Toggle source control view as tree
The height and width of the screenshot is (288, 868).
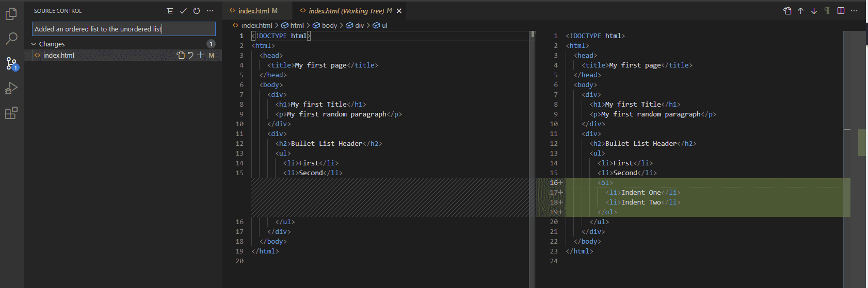[170, 11]
